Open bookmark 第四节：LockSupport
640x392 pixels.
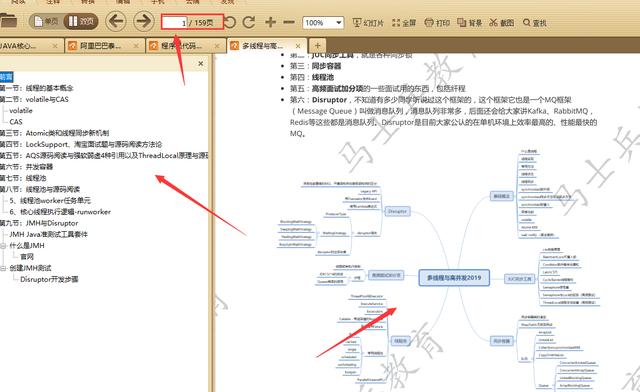[81, 144]
